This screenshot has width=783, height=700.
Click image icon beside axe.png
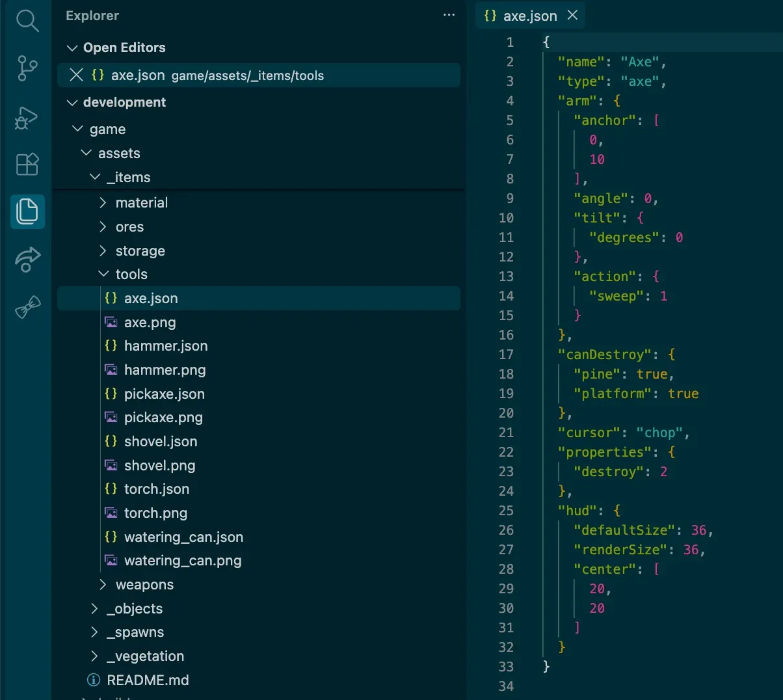111,322
